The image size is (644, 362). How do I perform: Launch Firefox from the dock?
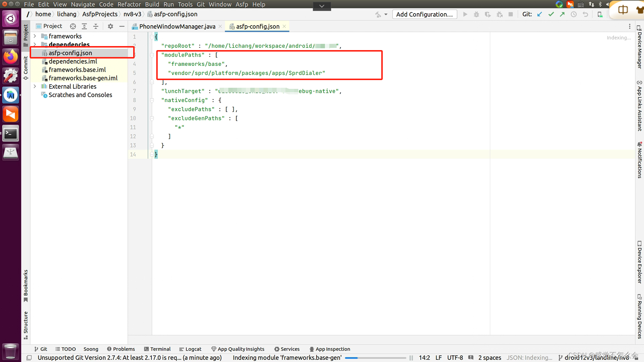click(x=10, y=57)
